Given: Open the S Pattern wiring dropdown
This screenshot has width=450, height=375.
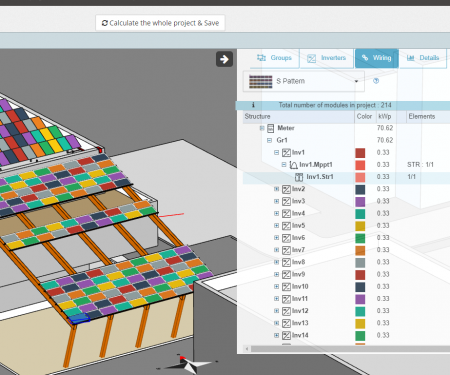Looking at the screenshot, I should pos(304,81).
